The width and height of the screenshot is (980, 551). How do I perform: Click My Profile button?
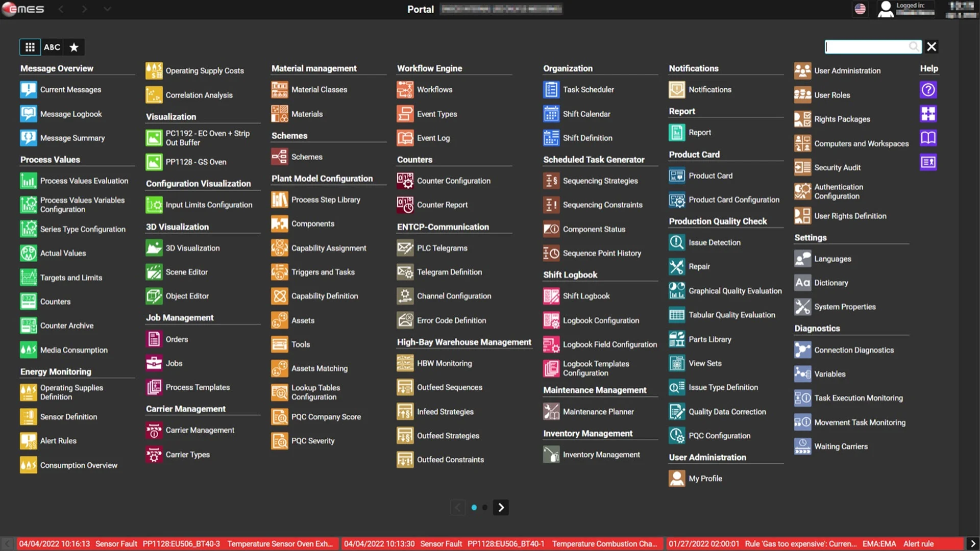(705, 479)
